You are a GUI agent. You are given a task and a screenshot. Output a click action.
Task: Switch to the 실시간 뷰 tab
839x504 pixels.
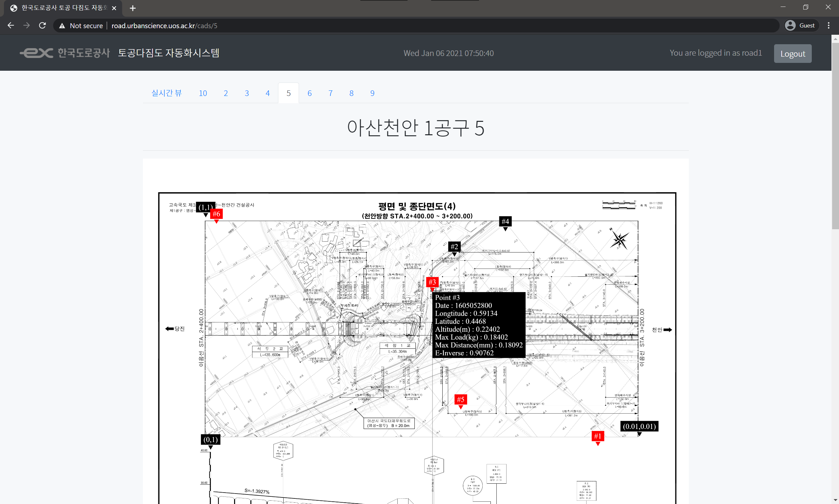(x=167, y=93)
